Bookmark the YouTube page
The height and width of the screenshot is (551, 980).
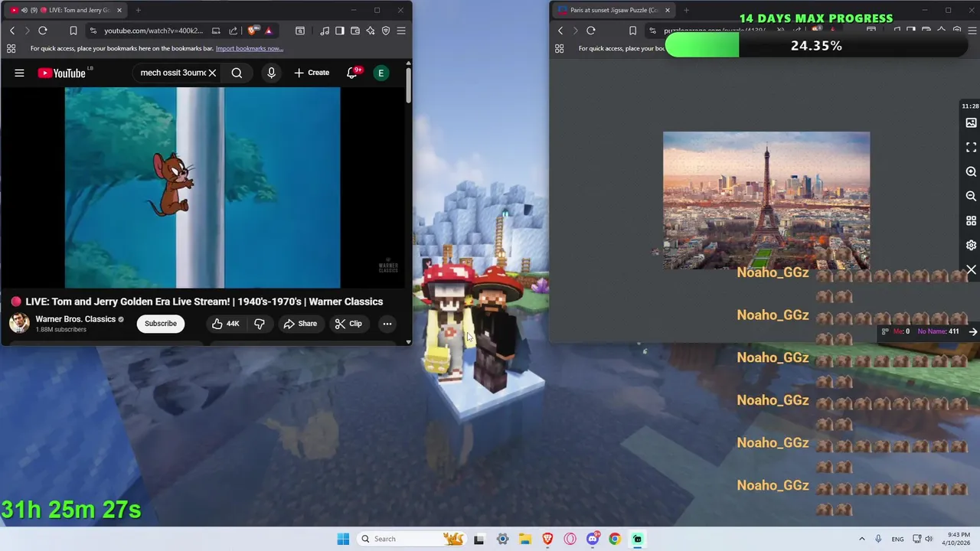coord(73,31)
